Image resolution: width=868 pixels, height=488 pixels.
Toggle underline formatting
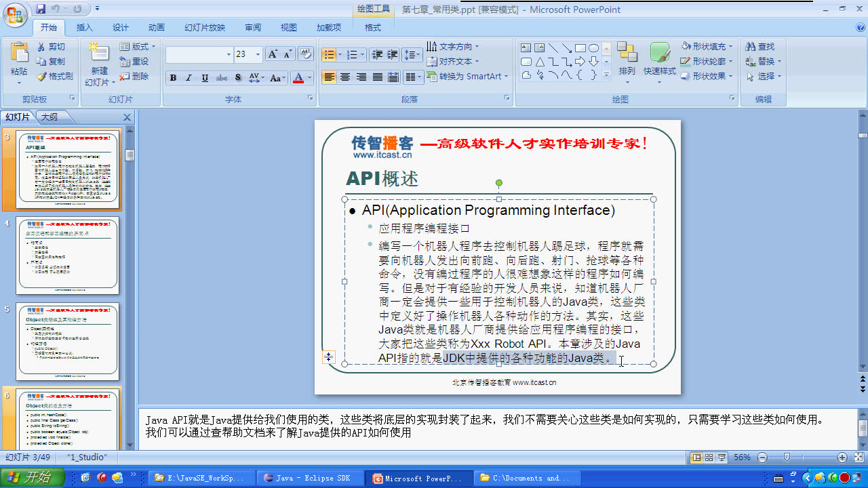203,78
